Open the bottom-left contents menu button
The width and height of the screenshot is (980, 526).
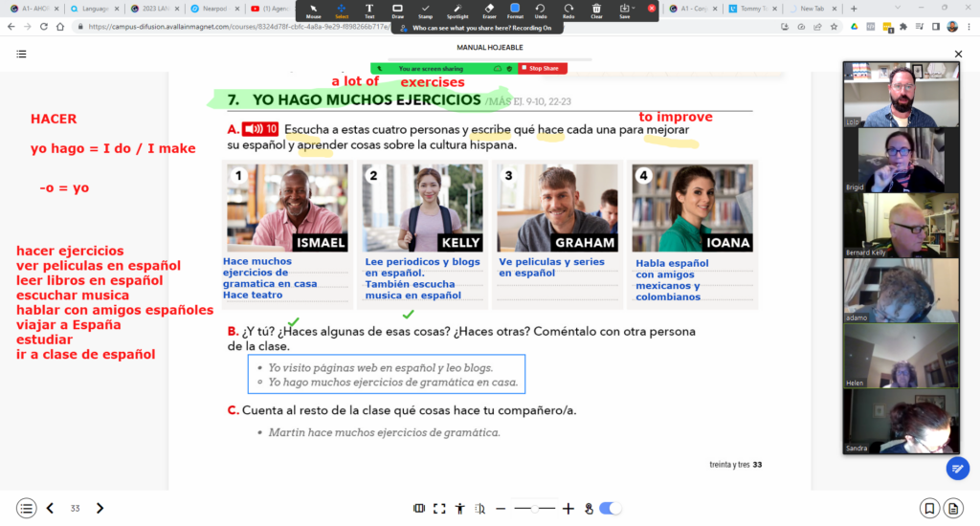26,509
